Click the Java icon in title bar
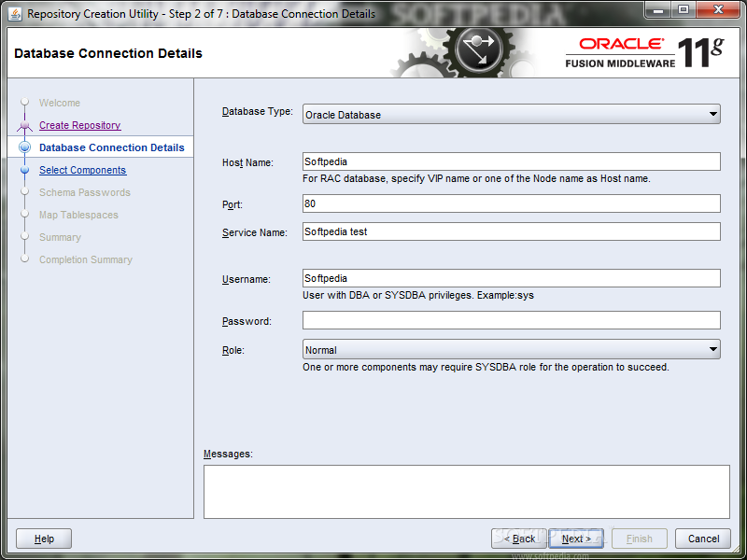 (15, 14)
